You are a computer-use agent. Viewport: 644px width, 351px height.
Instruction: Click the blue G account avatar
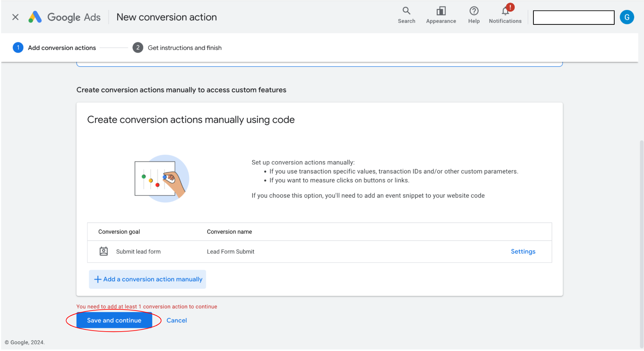(627, 17)
